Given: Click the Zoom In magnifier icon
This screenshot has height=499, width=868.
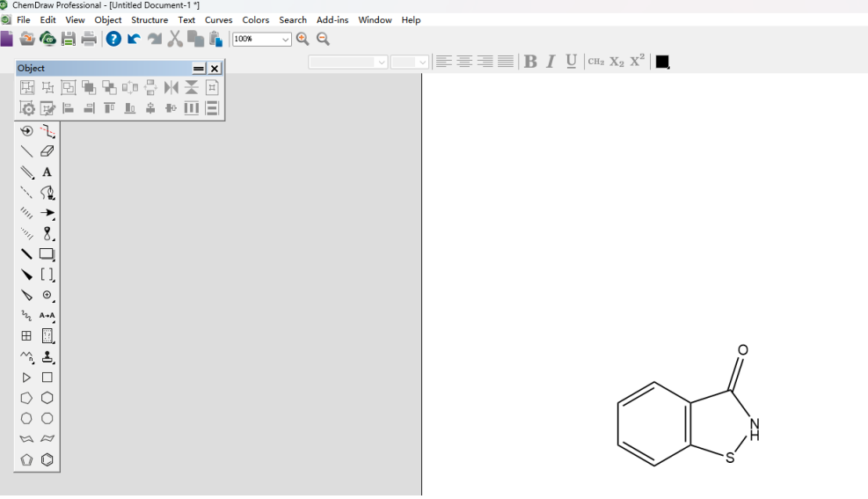Looking at the screenshot, I should click(x=303, y=39).
